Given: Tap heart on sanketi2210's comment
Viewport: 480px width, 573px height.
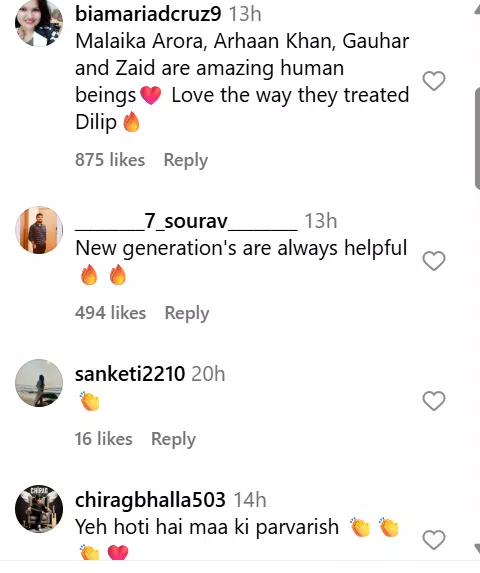Looking at the screenshot, I should (x=434, y=401).
